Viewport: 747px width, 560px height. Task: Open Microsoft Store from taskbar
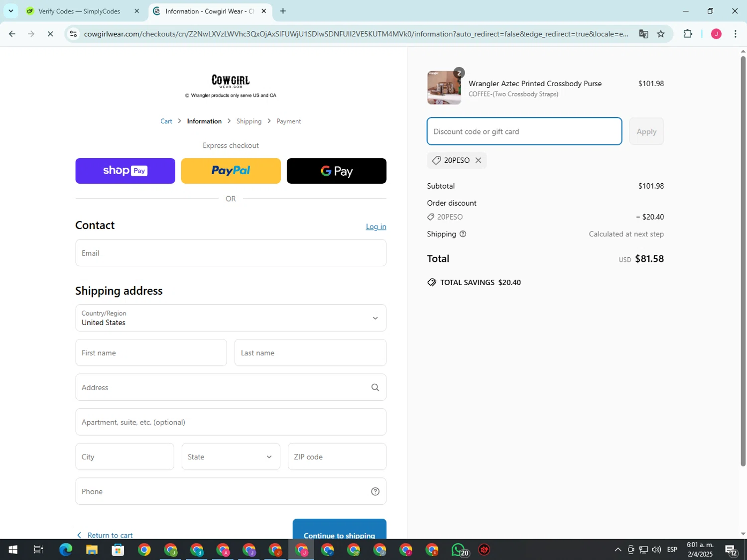[118, 550]
